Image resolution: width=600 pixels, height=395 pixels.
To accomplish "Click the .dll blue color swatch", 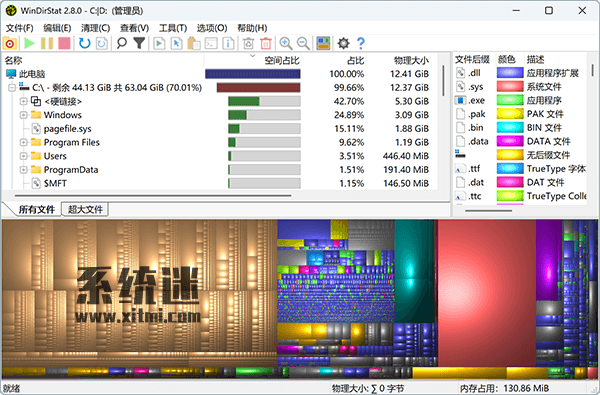I will click(510, 73).
